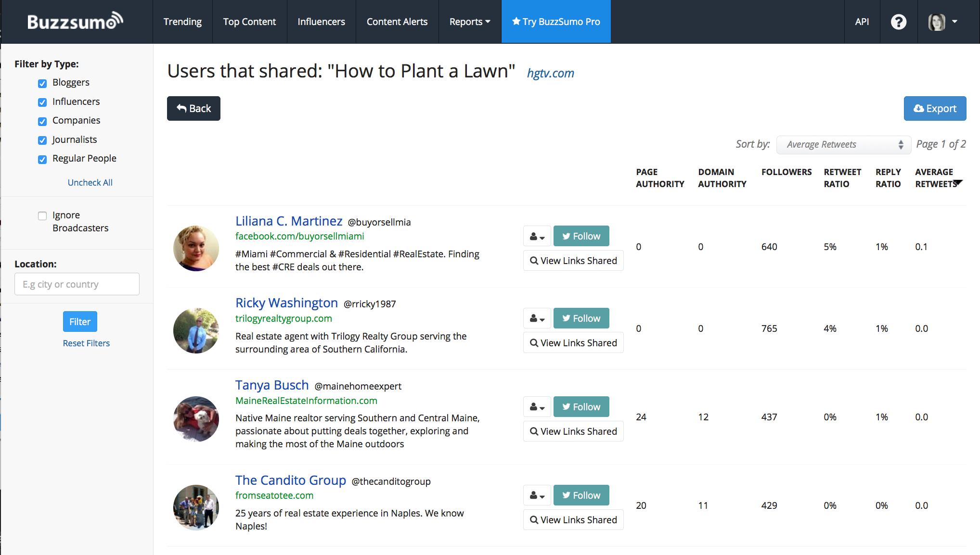Image resolution: width=980 pixels, height=555 pixels.
Task: Sort by Retweet Ratio column
Action: pyautogui.click(x=842, y=178)
